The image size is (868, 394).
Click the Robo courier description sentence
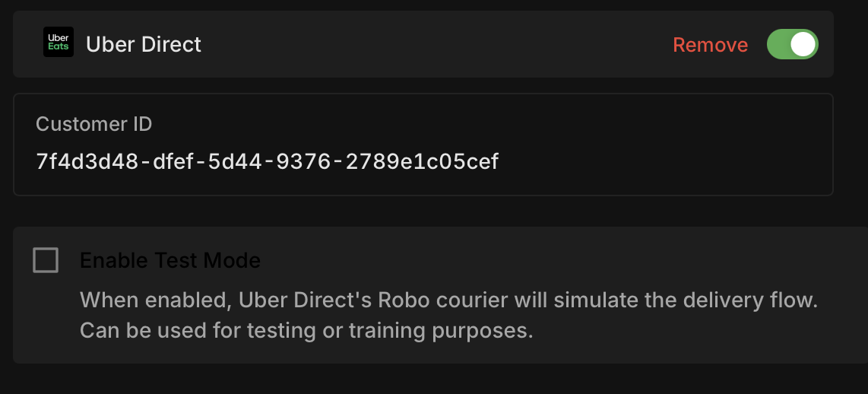point(448,300)
